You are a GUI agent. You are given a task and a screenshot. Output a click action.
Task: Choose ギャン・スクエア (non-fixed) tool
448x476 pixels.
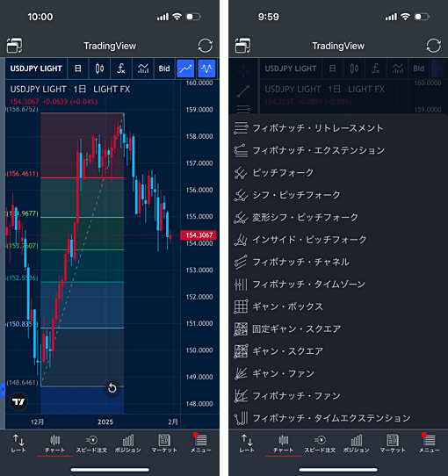coord(338,351)
